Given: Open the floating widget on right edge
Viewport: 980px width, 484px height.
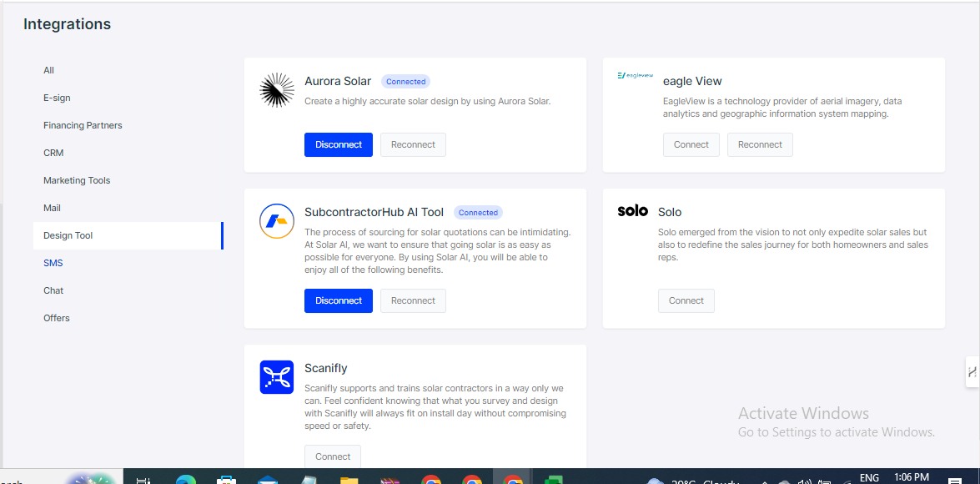Looking at the screenshot, I should pyautogui.click(x=972, y=373).
